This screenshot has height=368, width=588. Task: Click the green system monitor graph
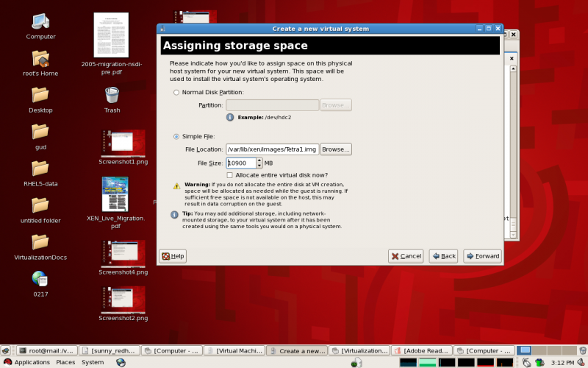[427, 362]
